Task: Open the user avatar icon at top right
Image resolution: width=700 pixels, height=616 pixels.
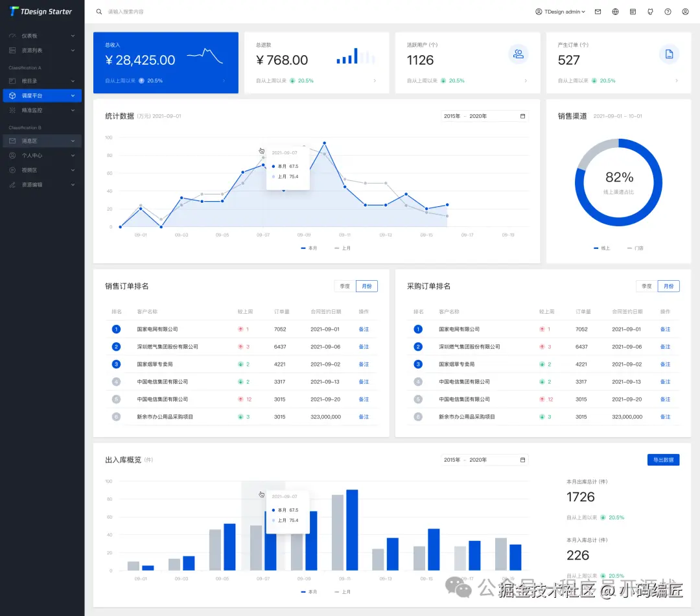Action: pyautogui.click(x=685, y=12)
